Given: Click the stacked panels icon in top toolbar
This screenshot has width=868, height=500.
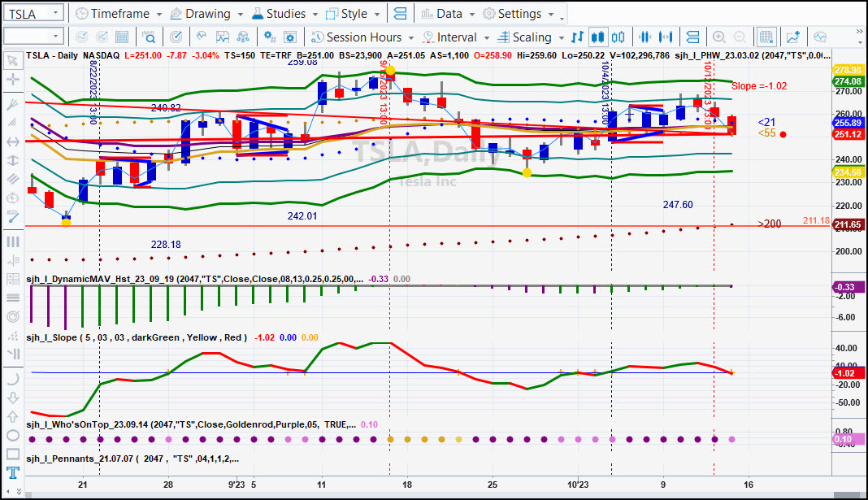Looking at the screenshot, I should tap(400, 13).
